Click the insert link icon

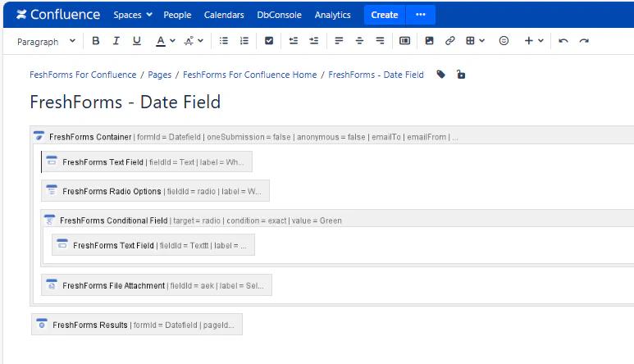point(450,41)
